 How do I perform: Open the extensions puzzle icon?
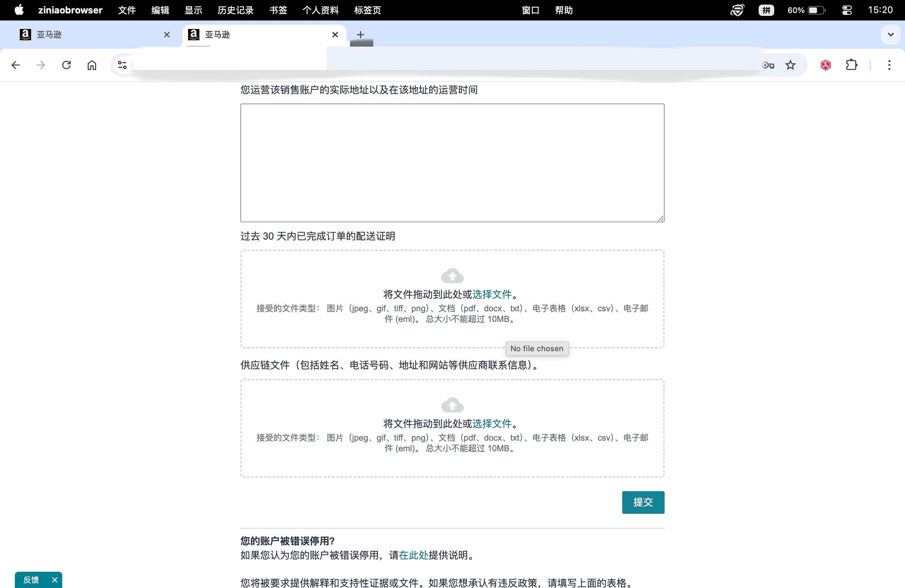click(851, 65)
